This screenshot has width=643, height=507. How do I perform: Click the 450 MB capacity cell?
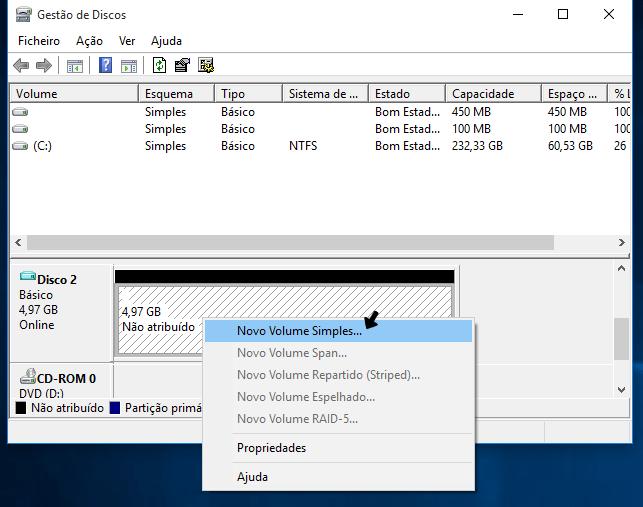471,112
